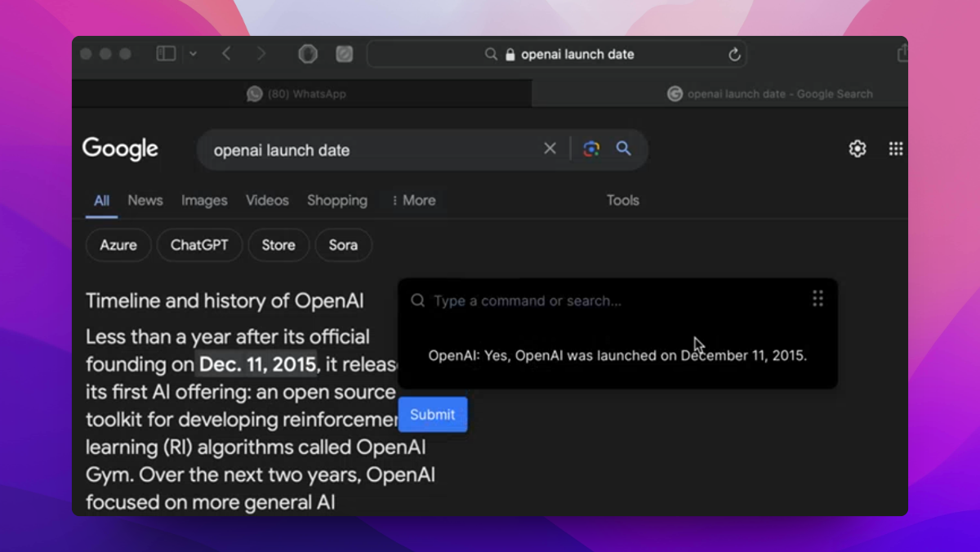Viewport: 980px width, 552px height.
Task: Click the padlock icon in address bar
Action: (x=510, y=55)
